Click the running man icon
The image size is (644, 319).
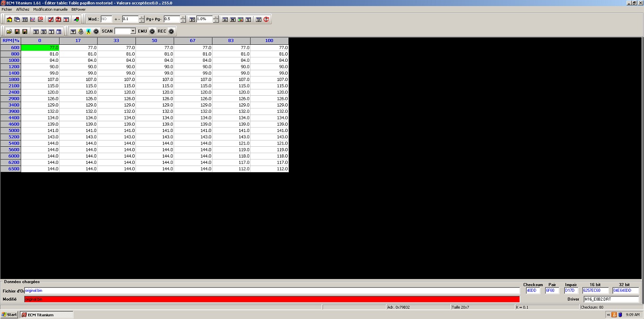coord(89,31)
